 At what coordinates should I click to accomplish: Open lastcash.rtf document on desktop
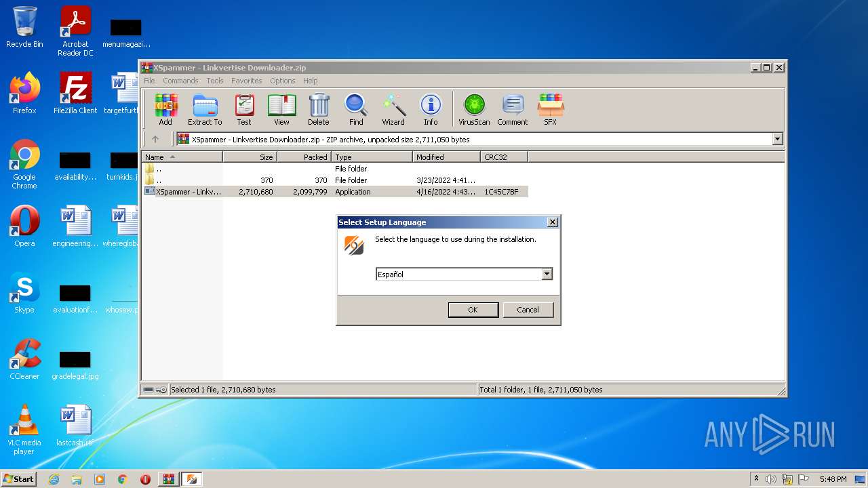(x=75, y=426)
